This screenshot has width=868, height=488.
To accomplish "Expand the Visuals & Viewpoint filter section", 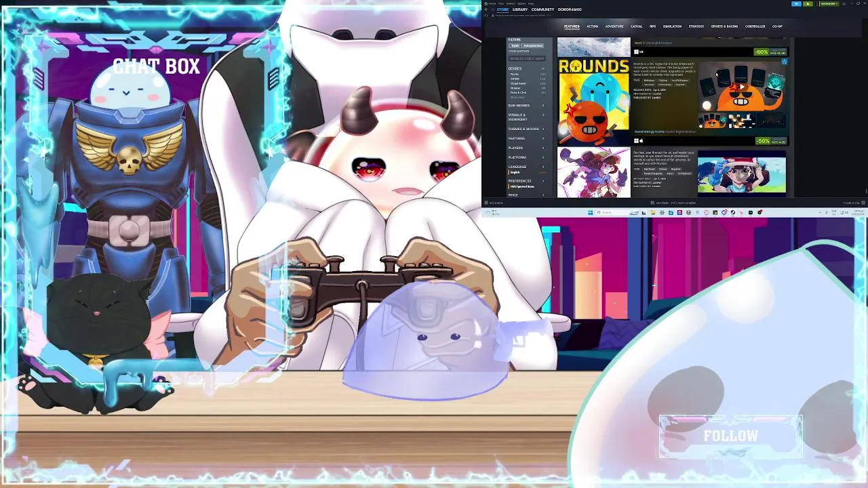I will click(x=527, y=117).
